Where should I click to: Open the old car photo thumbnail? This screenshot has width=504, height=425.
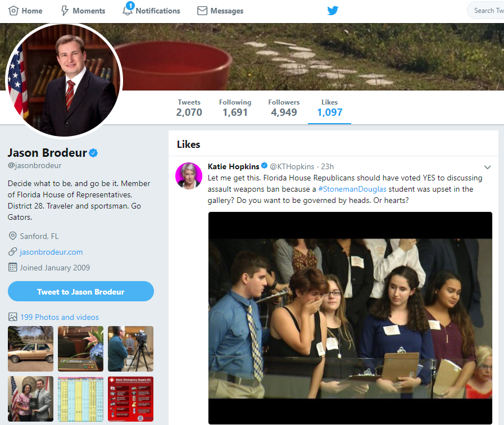coord(30,349)
